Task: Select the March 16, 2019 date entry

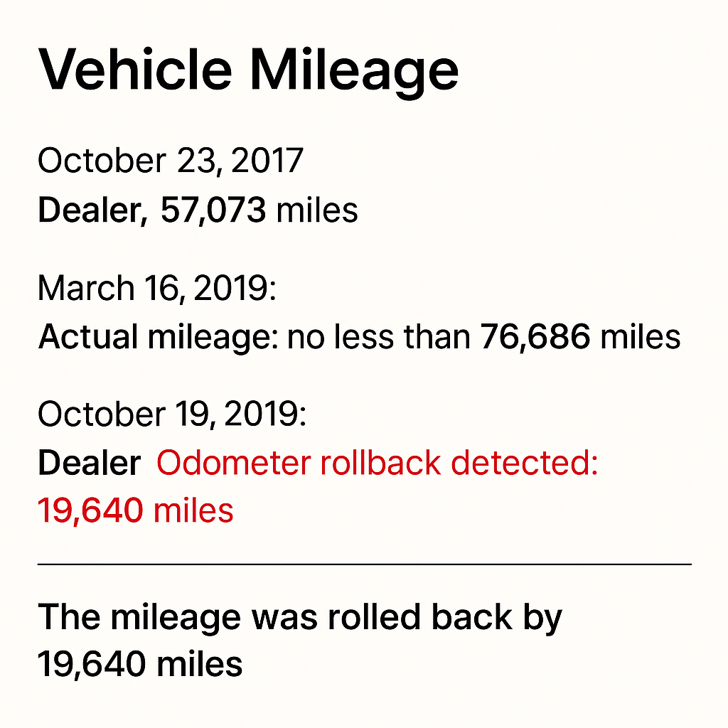Action: coord(157,289)
